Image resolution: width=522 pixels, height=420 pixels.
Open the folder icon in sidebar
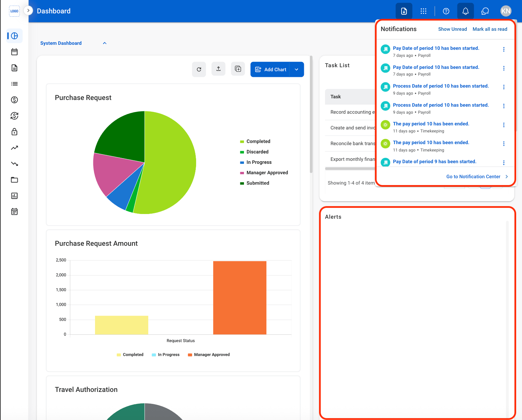tap(14, 180)
